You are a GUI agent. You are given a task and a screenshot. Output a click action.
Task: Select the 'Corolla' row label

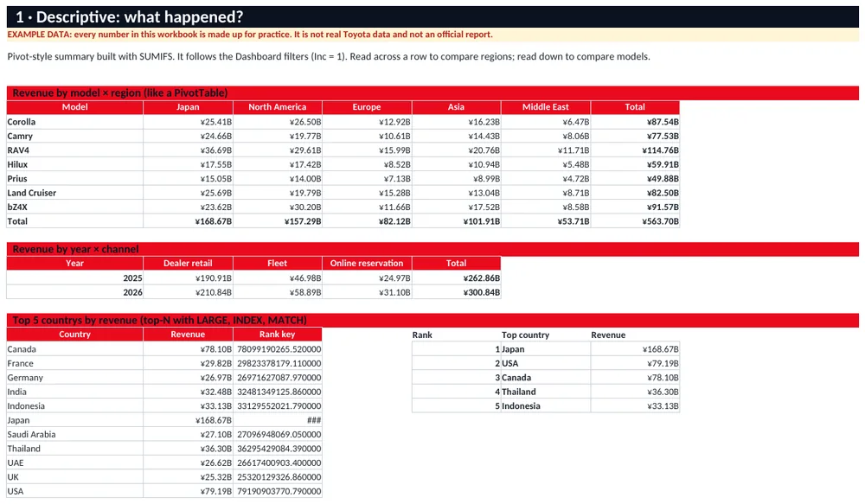pos(75,122)
